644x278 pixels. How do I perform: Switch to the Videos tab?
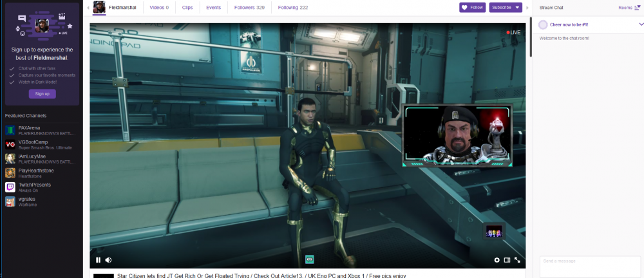pyautogui.click(x=159, y=8)
